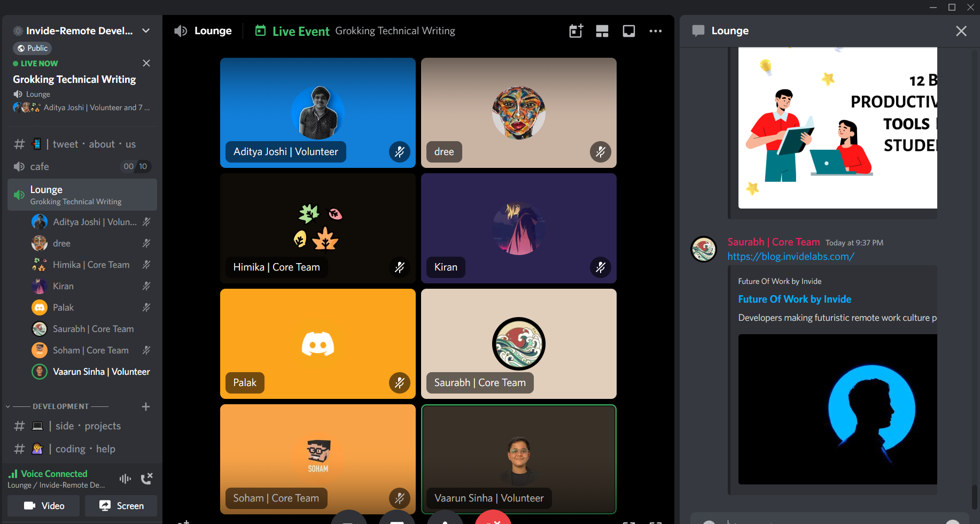Viewport: 980px width, 524px height.
Task: Click Saurabh Core Team in the member list
Action: click(91, 329)
